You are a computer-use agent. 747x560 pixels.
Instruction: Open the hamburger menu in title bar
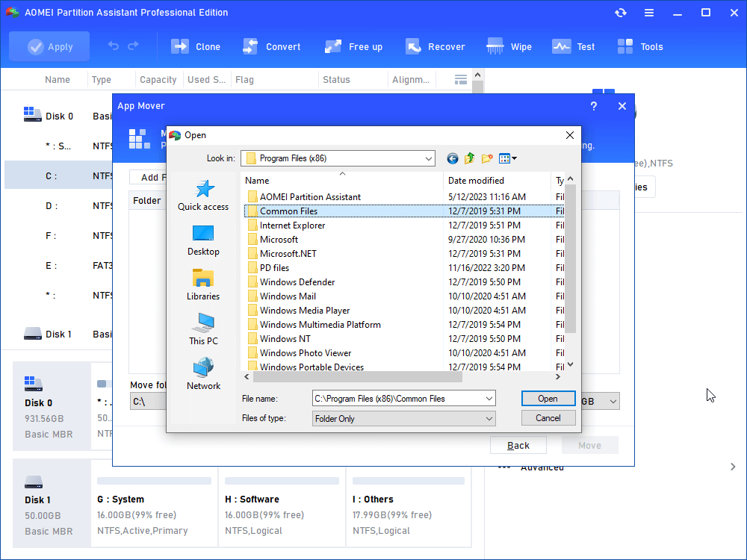tap(649, 13)
